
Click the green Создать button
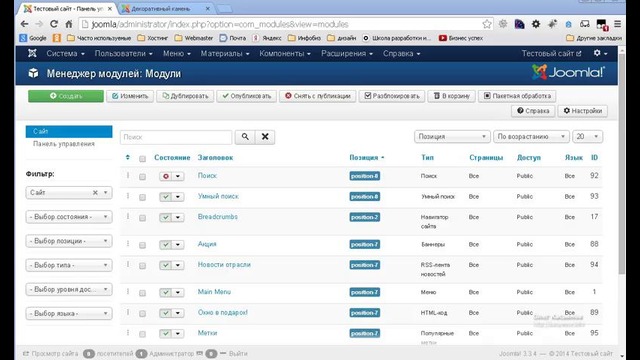point(66,96)
